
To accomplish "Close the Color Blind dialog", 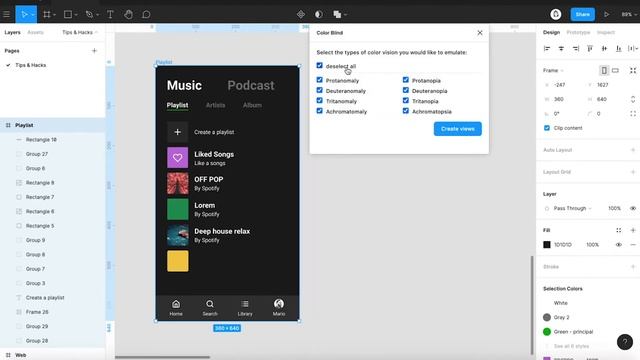I will [480, 33].
